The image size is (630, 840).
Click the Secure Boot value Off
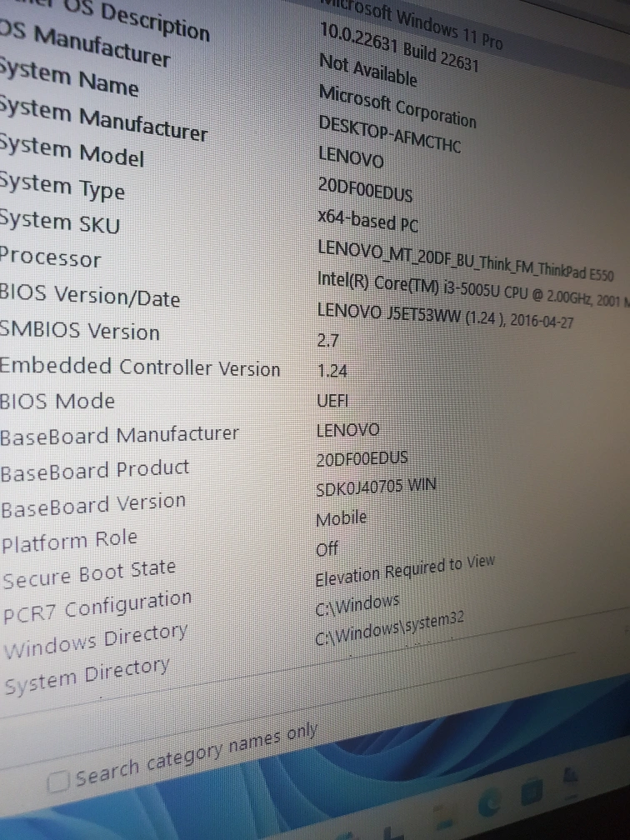[327, 548]
